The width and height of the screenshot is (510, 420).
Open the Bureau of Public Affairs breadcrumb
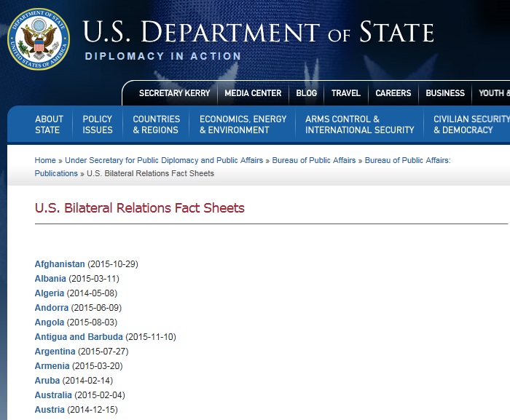pyautogui.click(x=314, y=160)
